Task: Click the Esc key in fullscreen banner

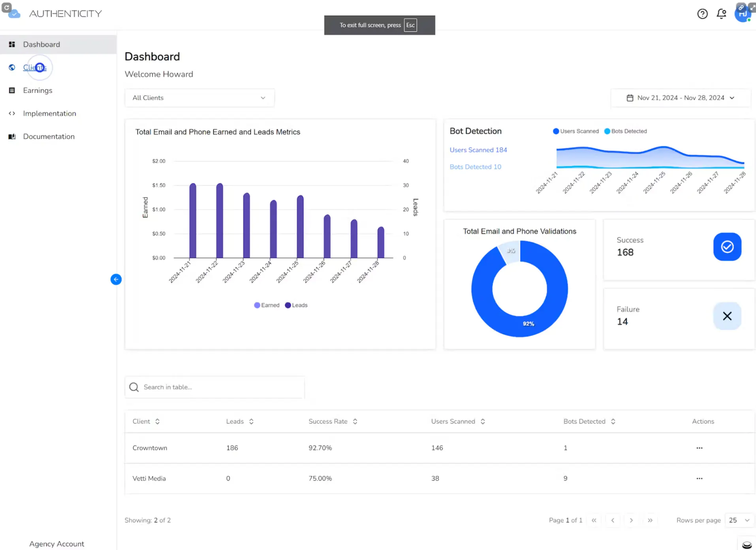Action: click(x=410, y=25)
